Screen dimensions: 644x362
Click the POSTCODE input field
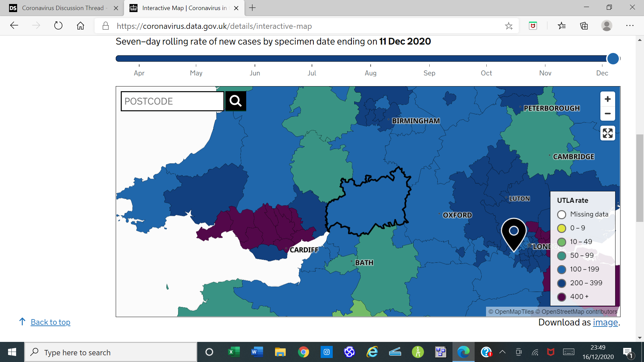pyautogui.click(x=172, y=101)
